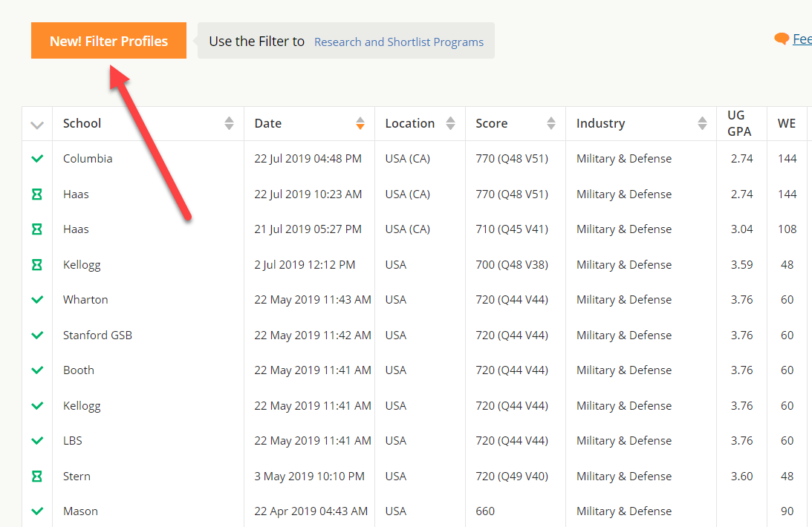Sort the table by Date column
The width and height of the screenshot is (812, 527).
pos(360,123)
